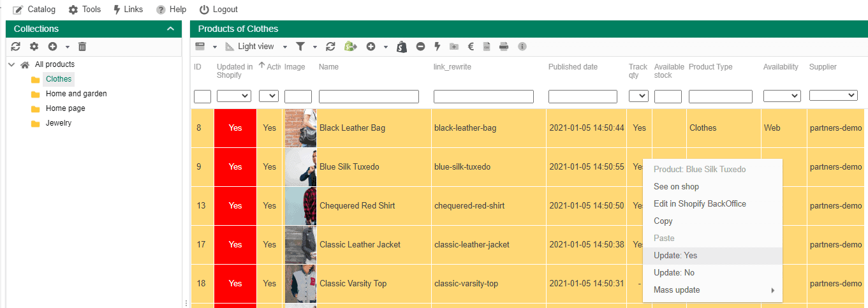This screenshot has width=868, height=308.
Task: Sort by the Name column header
Action: point(328,67)
